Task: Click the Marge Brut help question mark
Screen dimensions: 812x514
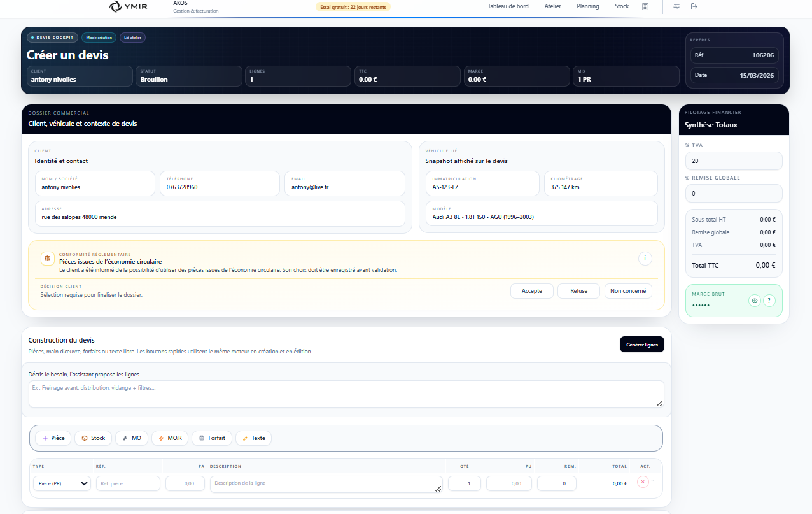Action: pos(769,301)
